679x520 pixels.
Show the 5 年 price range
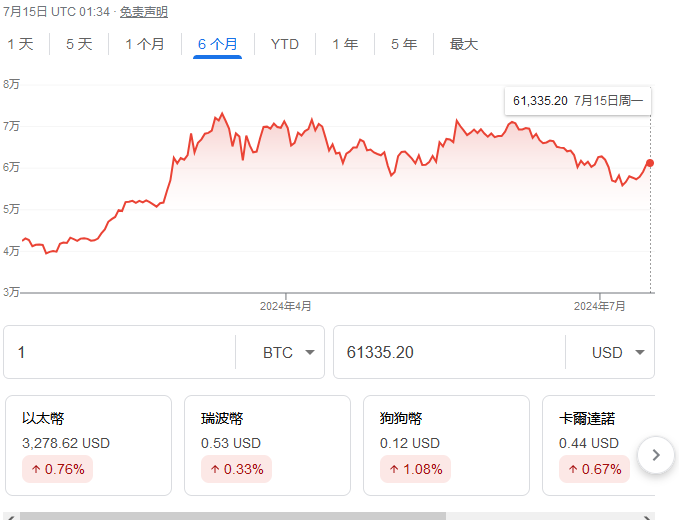(x=404, y=44)
